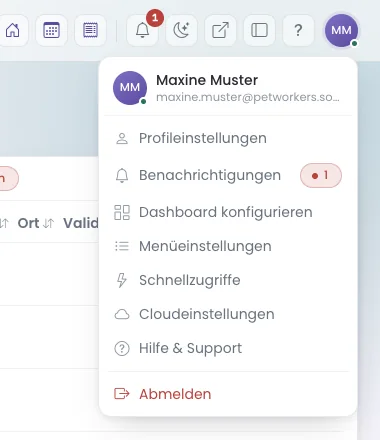This screenshot has width=380, height=440.
Task: Open the calendar view icon
Action: click(51, 30)
